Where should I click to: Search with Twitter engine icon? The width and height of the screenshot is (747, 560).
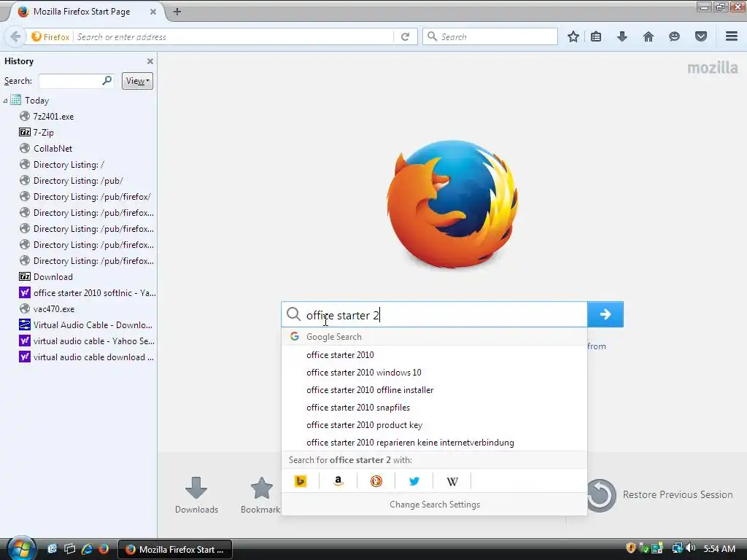(x=414, y=481)
